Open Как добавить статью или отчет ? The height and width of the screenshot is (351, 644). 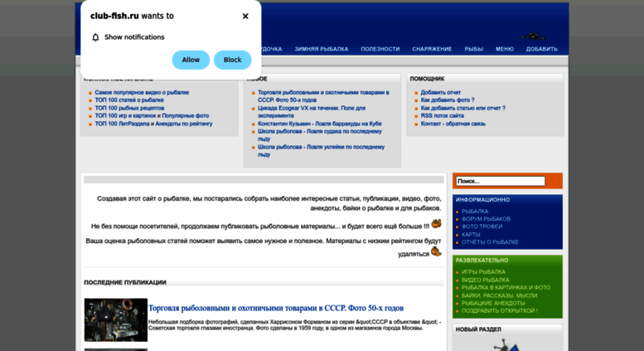(x=462, y=108)
